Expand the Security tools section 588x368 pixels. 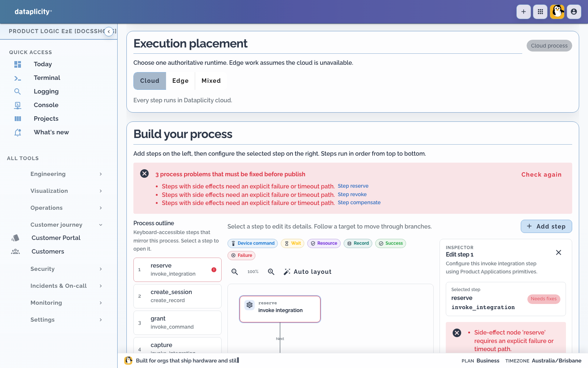66,269
